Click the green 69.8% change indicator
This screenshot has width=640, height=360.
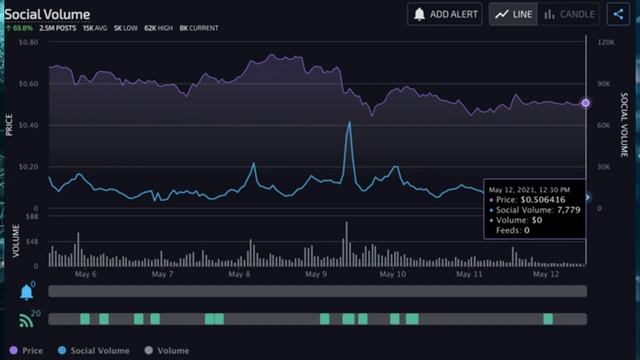point(19,28)
